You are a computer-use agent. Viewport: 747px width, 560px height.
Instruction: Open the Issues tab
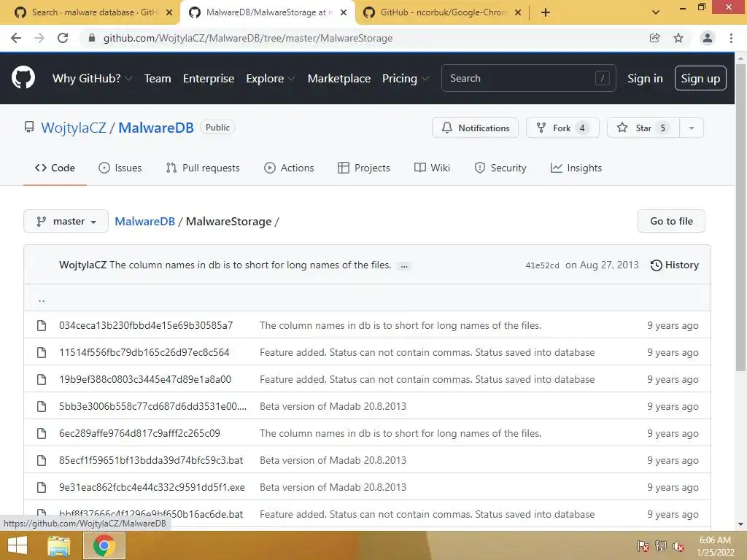coord(120,168)
